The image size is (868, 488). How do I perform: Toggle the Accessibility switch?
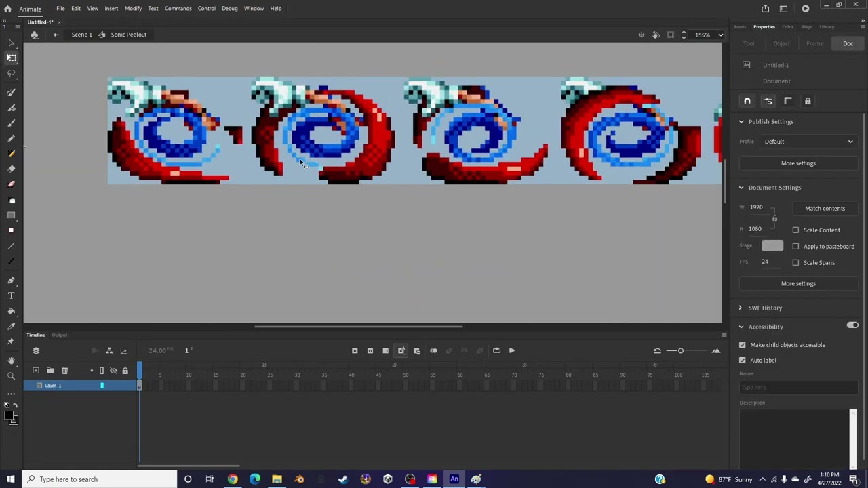tap(852, 326)
